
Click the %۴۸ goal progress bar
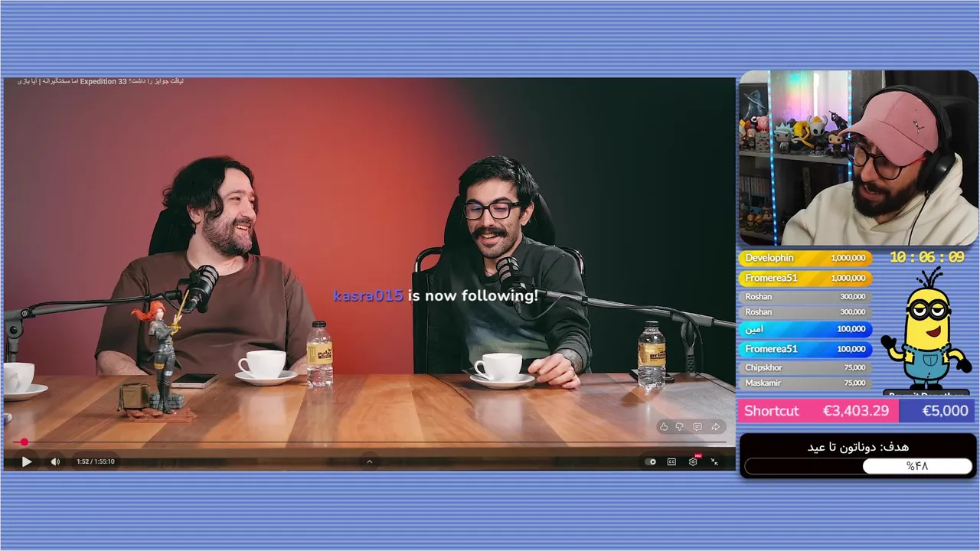tap(858, 466)
